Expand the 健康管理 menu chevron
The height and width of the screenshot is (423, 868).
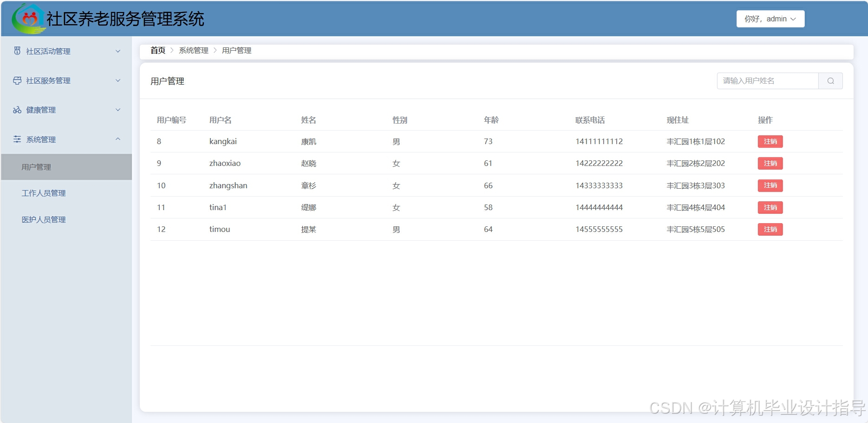click(118, 110)
